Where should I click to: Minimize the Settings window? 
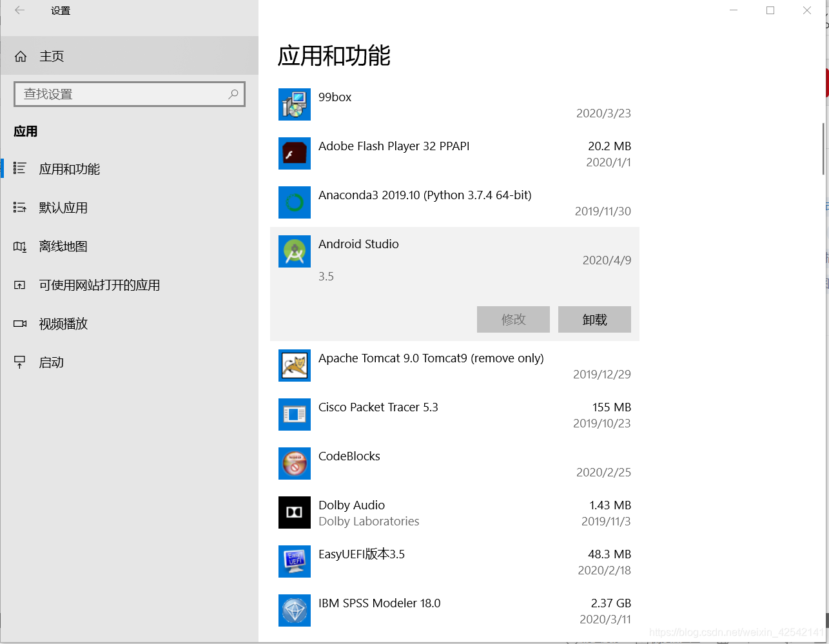coord(733,10)
